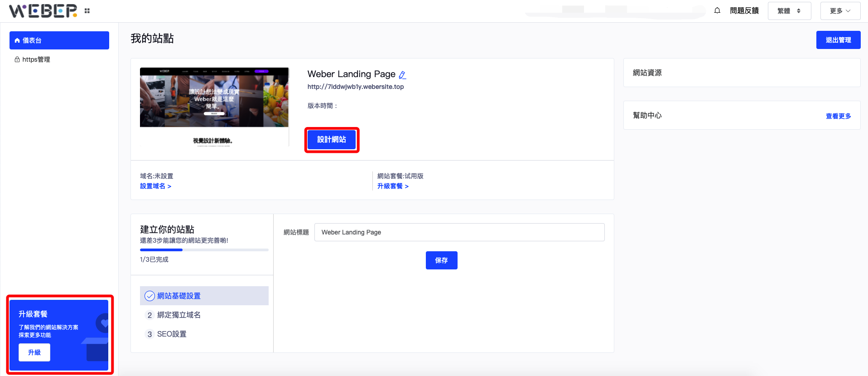
Task: Click 查看更多 in 幫助中心
Action: (x=839, y=116)
